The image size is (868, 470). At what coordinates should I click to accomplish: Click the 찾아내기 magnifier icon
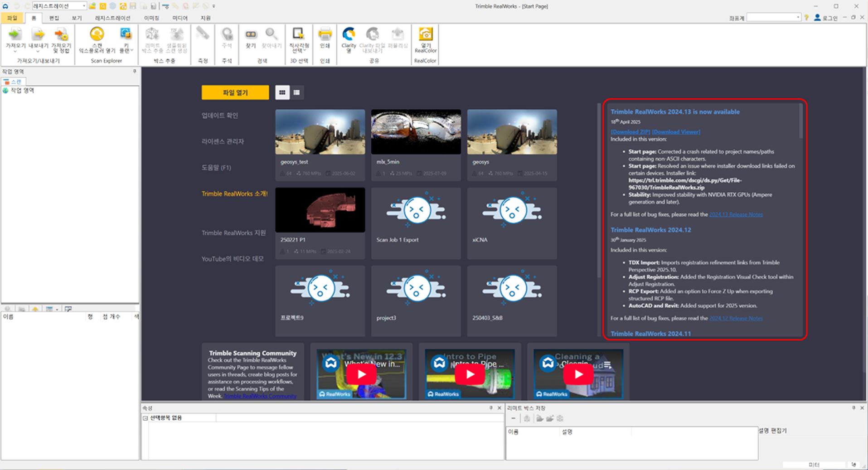coord(271,34)
